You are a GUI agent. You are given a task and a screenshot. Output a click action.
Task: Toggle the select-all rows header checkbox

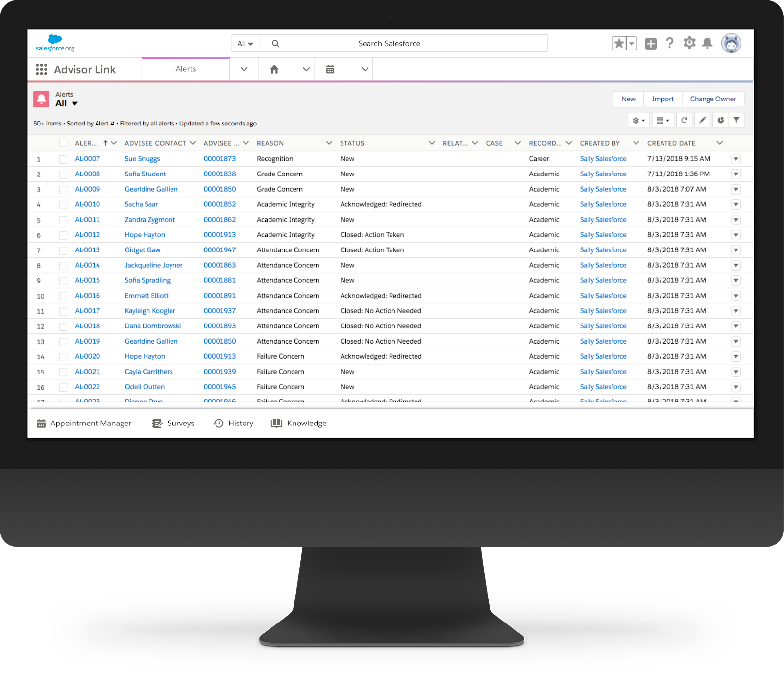pyautogui.click(x=63, y=143)
